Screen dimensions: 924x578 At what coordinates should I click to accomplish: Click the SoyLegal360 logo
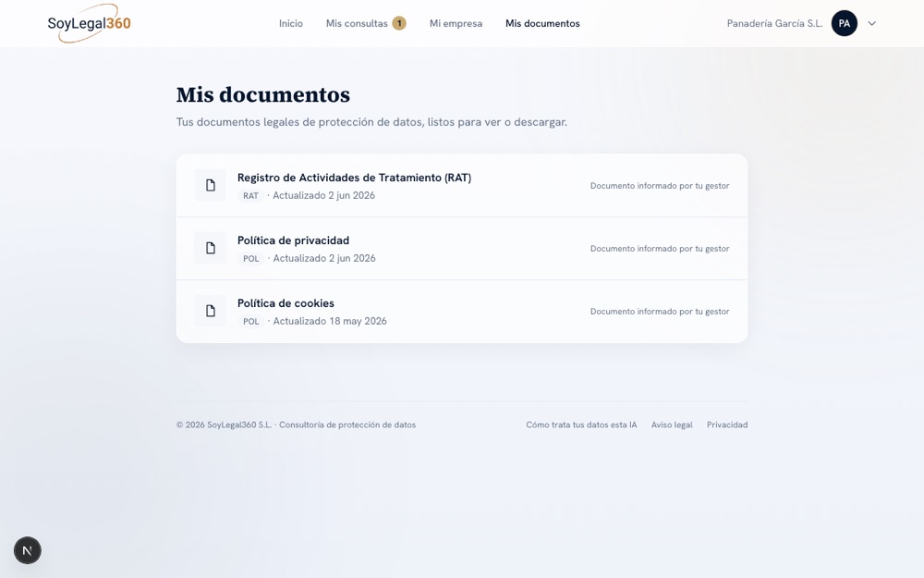pos(89,24)
